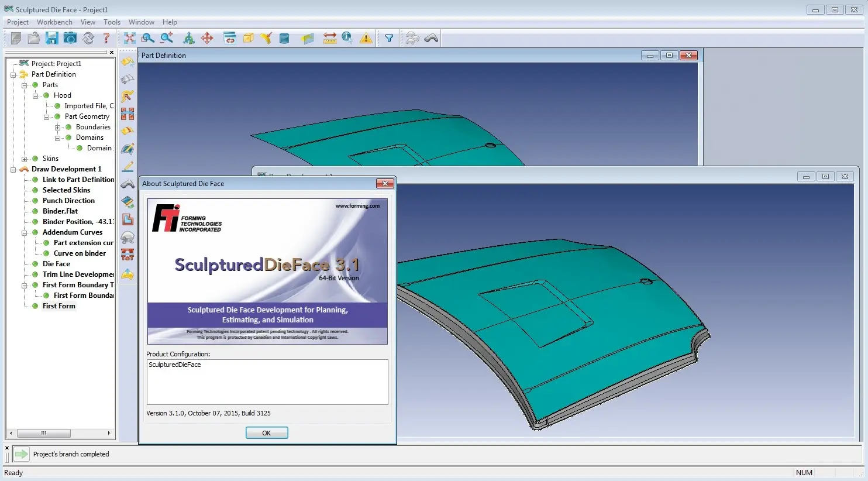
Task: Click OK in the About dialog
Action: coord(267,433)
